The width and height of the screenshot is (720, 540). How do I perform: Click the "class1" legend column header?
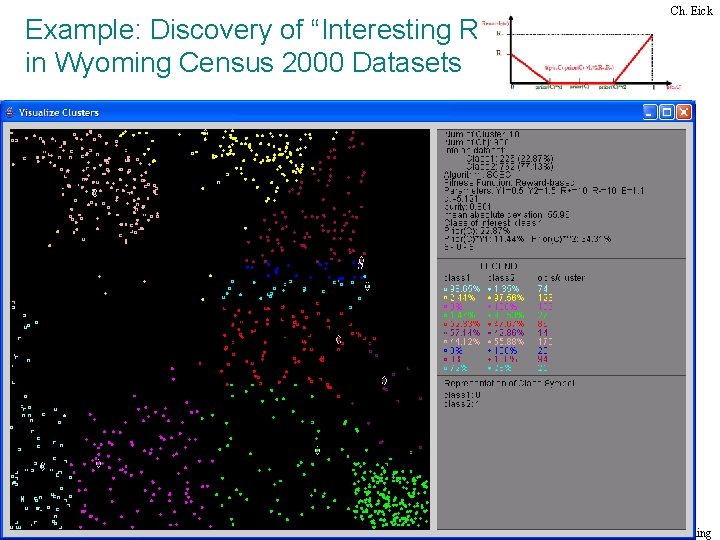pos(457,278)
